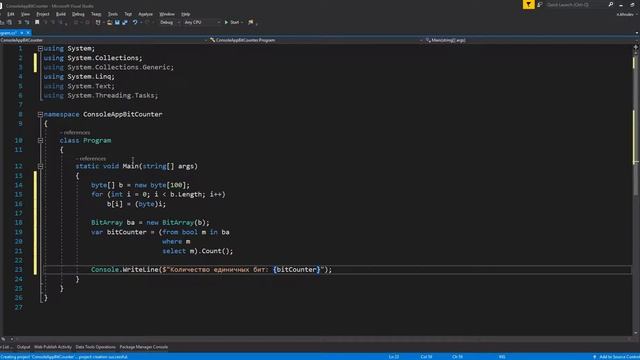Click the references CodeLens above class Program

[x=75, y=132]
